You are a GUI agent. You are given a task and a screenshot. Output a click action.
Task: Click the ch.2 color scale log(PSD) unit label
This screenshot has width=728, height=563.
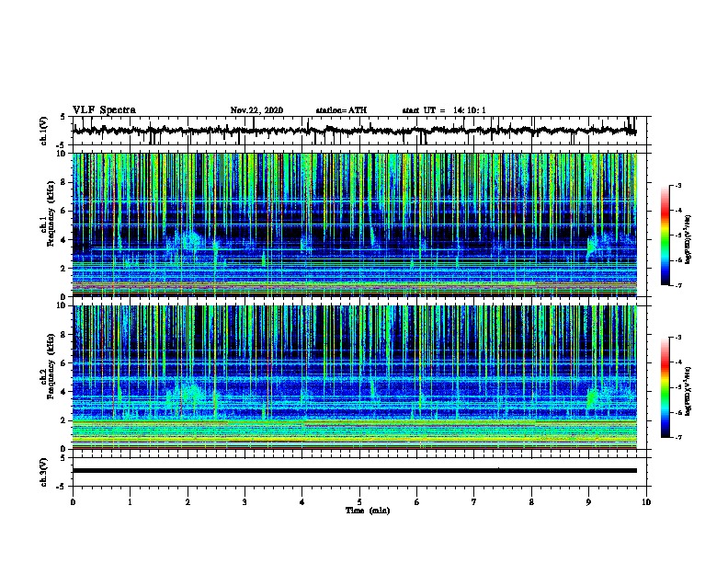point(688,391)
